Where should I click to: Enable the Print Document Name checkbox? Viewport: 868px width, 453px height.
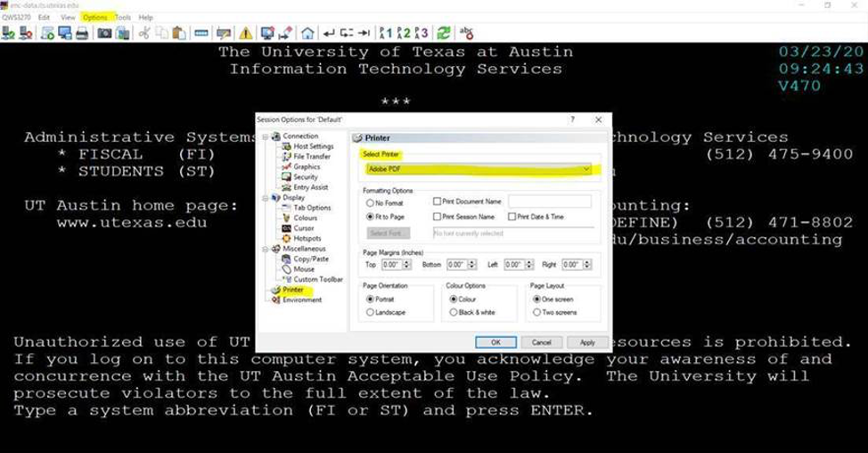pos(437,202)
